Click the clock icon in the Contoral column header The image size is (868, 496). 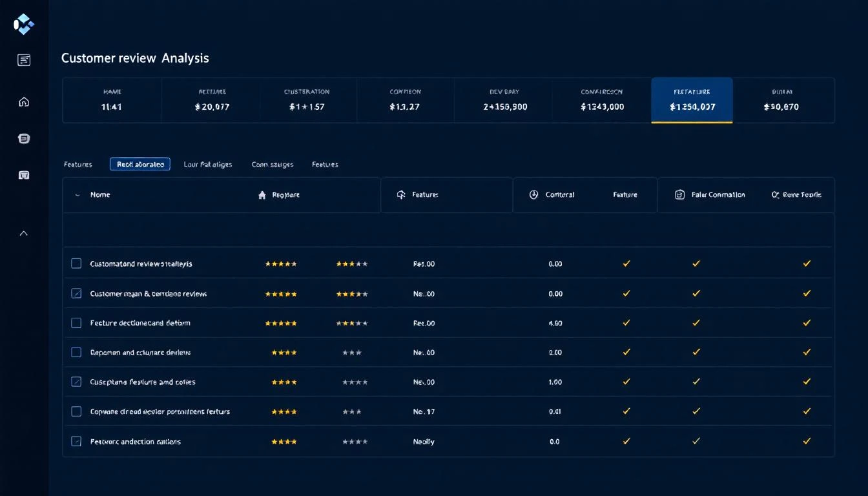[x=534, y=194]
